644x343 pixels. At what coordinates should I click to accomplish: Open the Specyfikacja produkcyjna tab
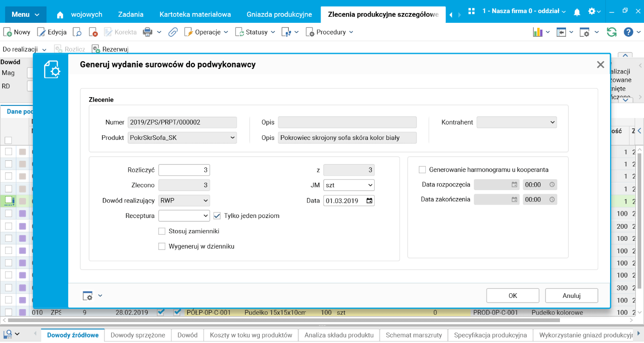490,335
